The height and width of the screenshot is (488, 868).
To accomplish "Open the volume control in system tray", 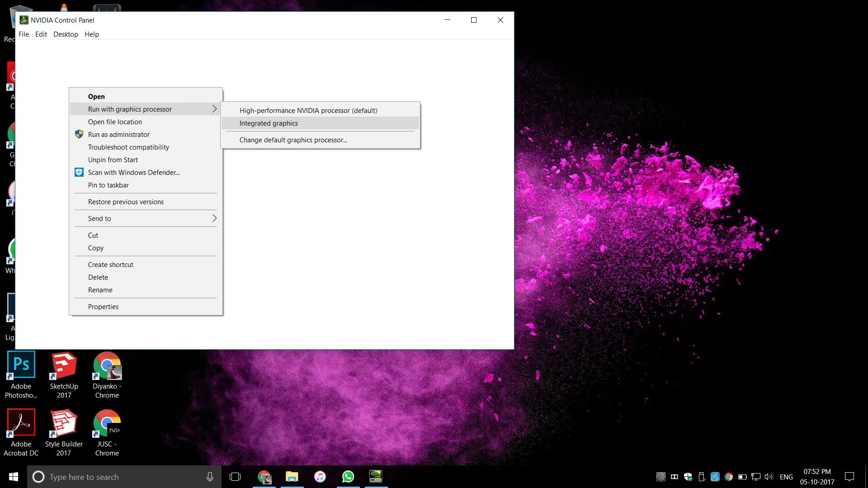I will 769,477.
